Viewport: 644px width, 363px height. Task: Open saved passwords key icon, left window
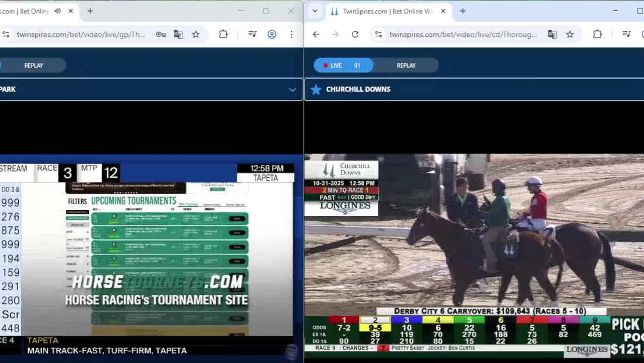tap(161, 34)
